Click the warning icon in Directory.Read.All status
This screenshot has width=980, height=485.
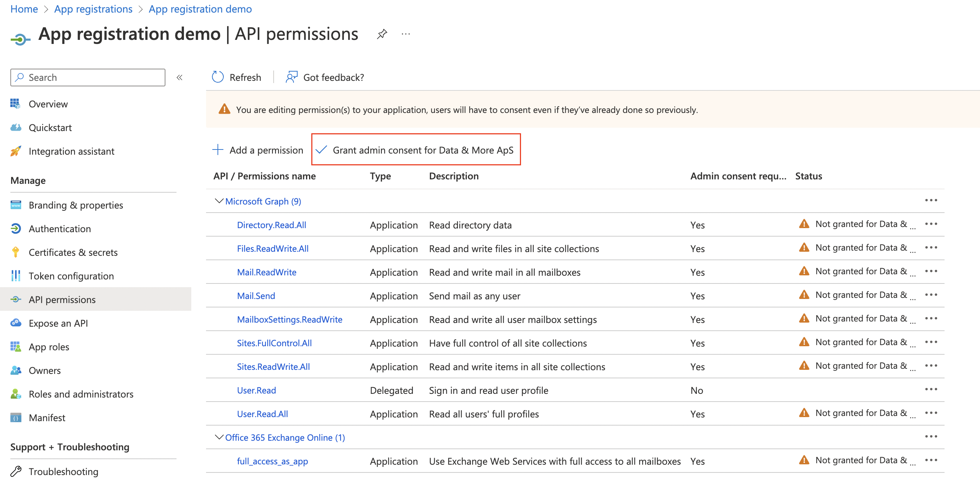click(804, 224)
